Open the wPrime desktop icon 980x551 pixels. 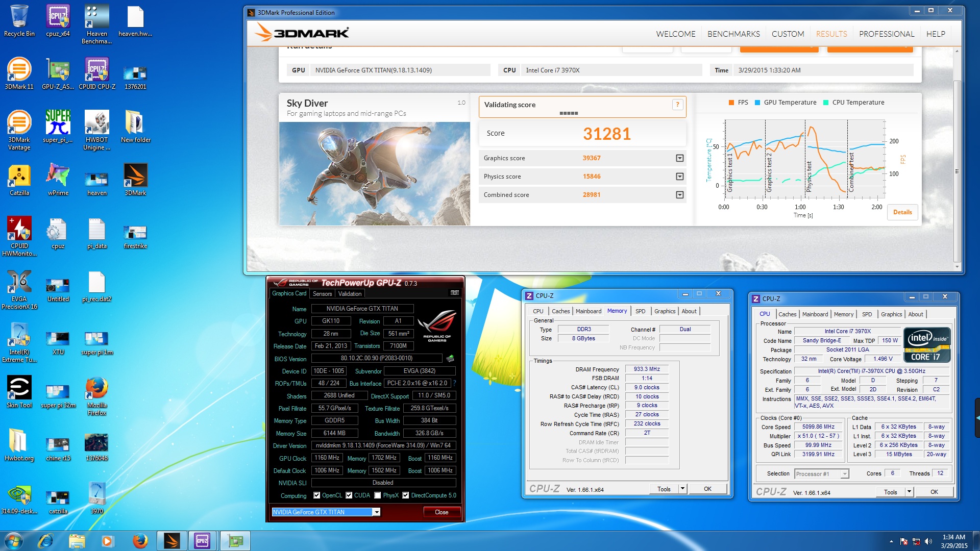[x=58, y=180]
